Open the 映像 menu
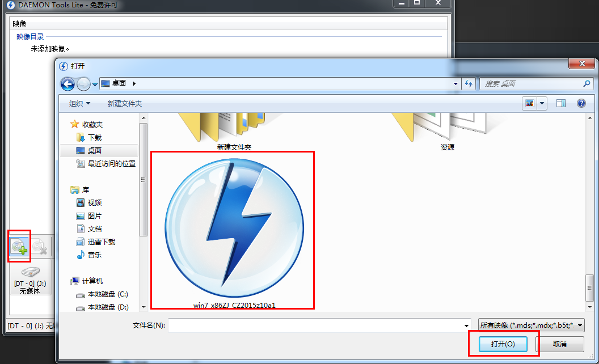The image size is (599, 364). tap(19, 23)
